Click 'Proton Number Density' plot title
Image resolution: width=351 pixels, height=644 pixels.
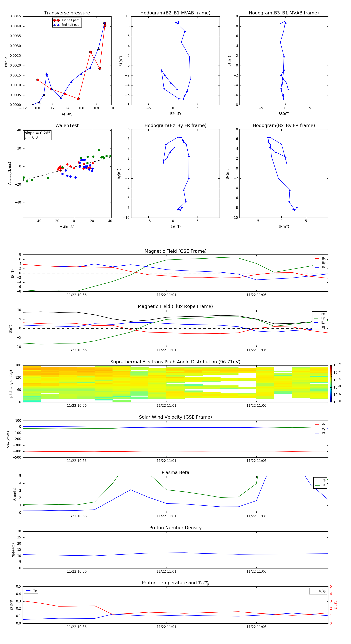(x=175, y=528)
